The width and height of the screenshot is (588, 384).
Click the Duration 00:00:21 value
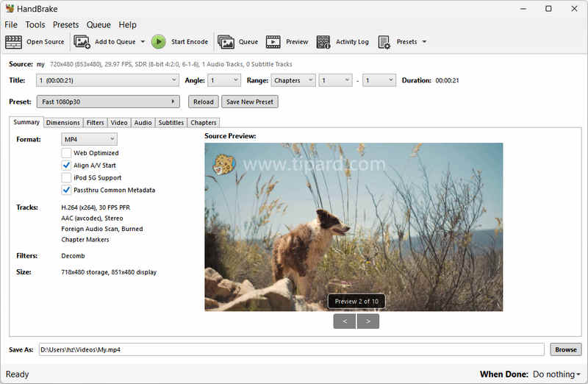(x=447, y=80)
